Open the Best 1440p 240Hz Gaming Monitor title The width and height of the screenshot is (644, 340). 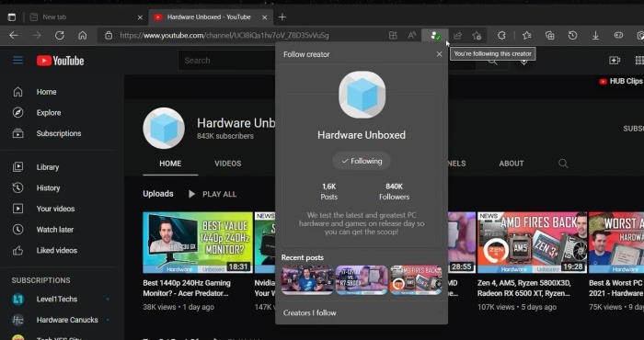(x=187, y=289)
